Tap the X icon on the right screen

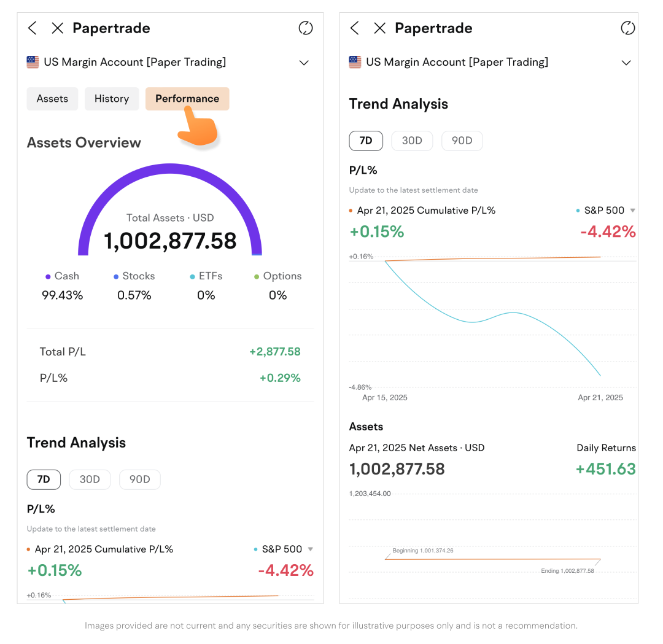point(379,28)
